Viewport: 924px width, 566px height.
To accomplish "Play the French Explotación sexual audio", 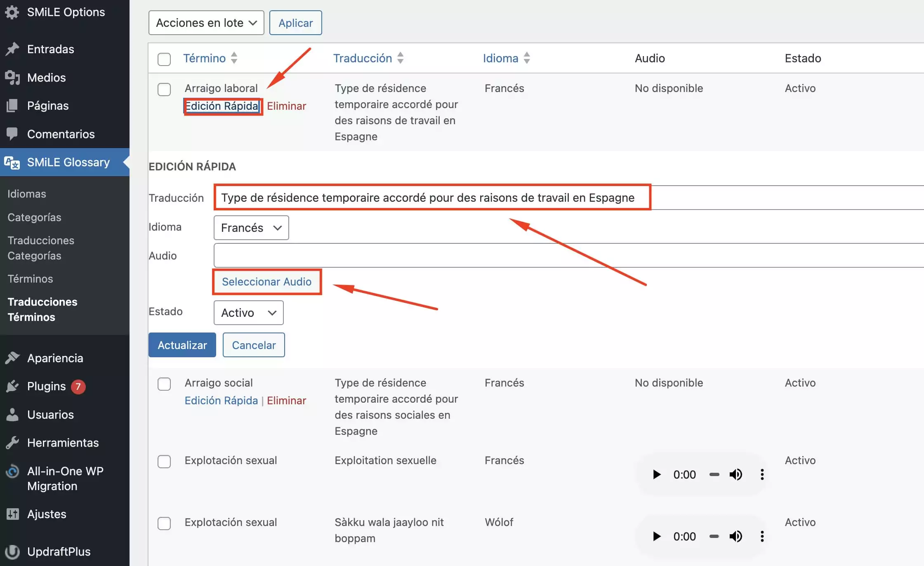I will (x=657, y=474).
